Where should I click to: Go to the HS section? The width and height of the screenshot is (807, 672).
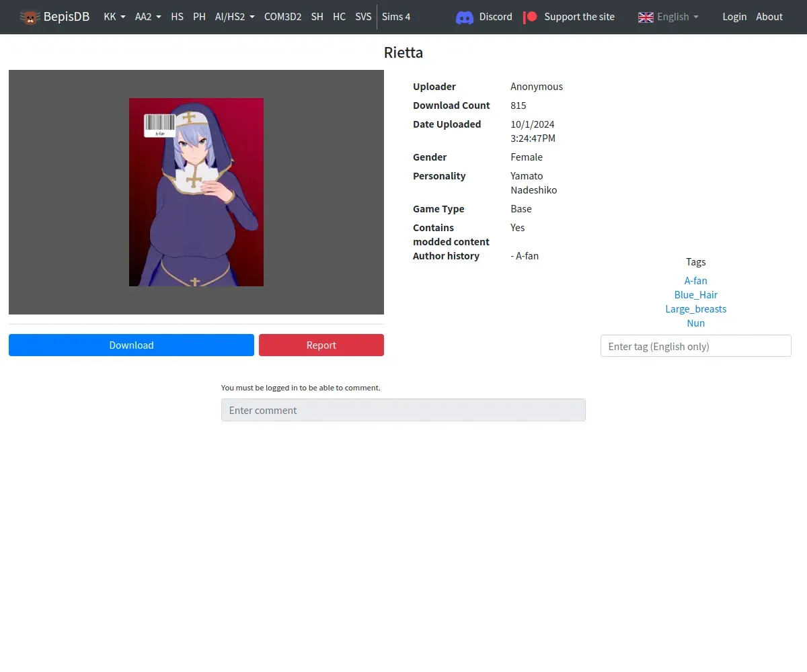(178, 17)
